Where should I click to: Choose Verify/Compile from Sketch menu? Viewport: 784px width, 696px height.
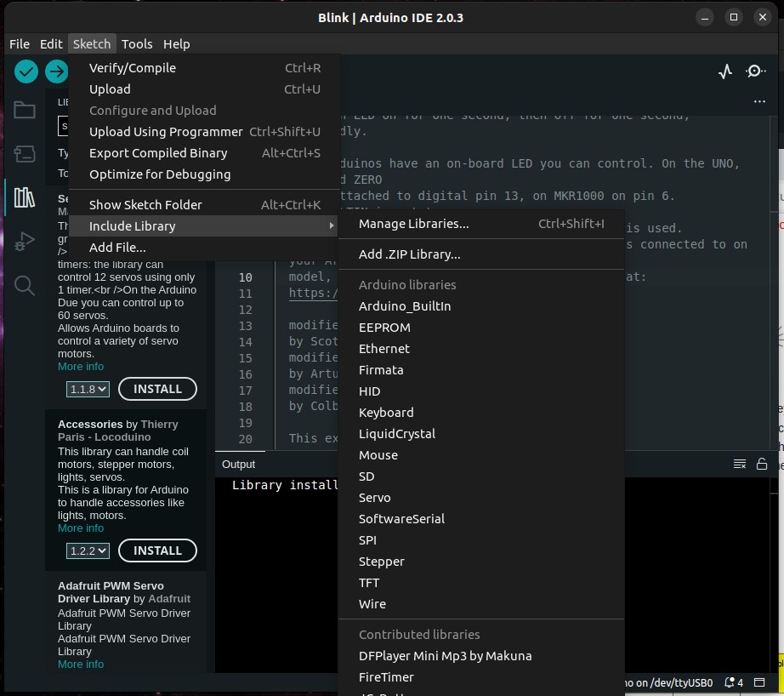204,68
